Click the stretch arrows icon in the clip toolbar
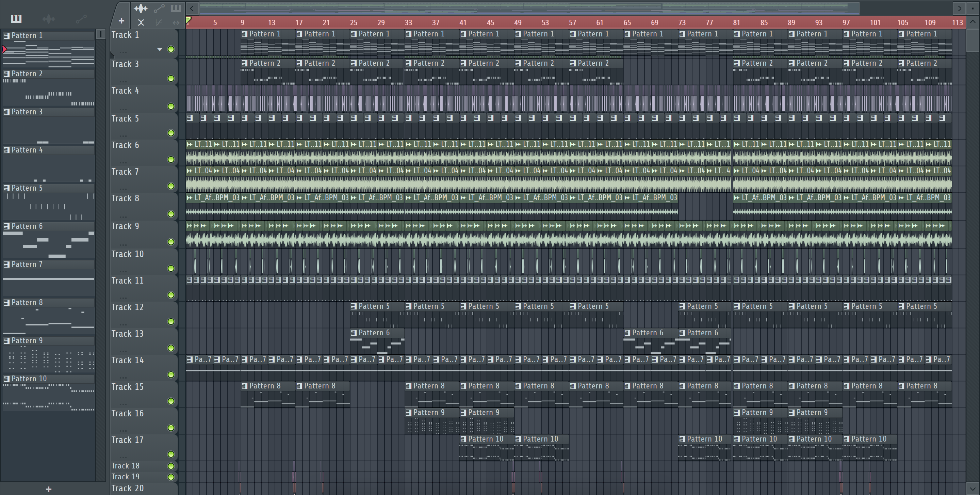Viewport: 980px width, 495px height. click(176, 22)
